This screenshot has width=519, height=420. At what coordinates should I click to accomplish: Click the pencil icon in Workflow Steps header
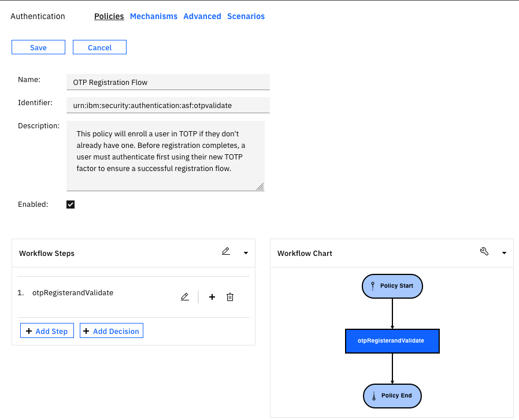tap(226, 251)
